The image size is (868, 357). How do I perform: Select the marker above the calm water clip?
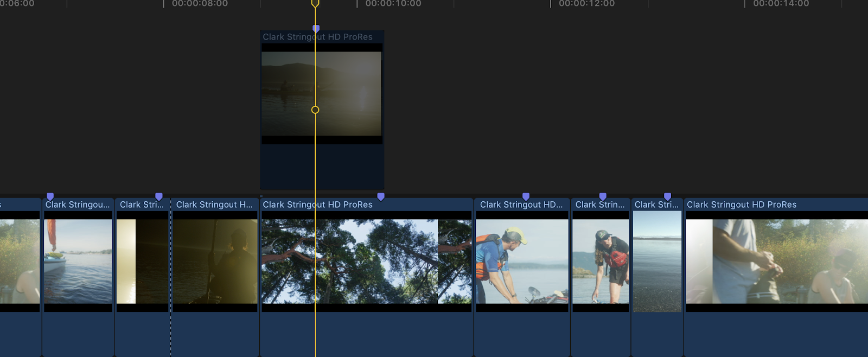click(x=668, y=196)
